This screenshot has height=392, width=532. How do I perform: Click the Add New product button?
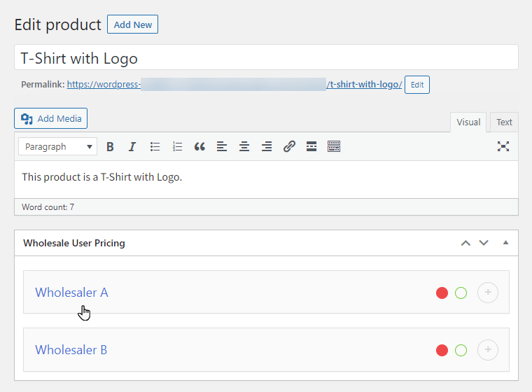[x=132, y=24]
